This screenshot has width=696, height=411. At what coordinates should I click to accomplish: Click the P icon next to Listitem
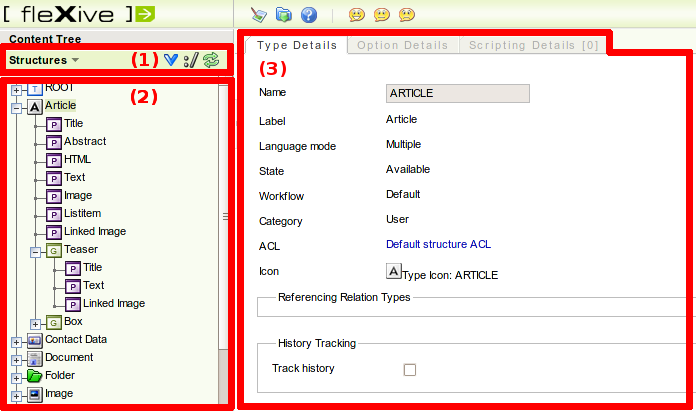point(54,215)
